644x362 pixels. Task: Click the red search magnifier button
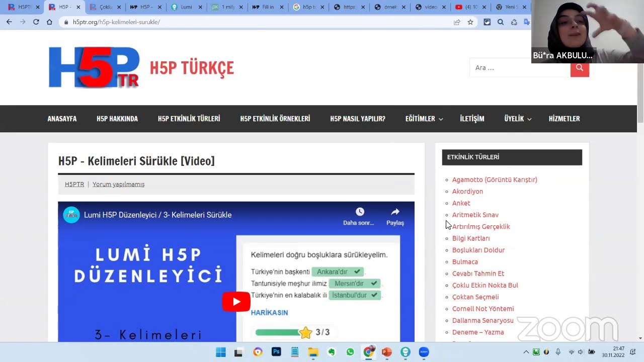pos(580,67)
